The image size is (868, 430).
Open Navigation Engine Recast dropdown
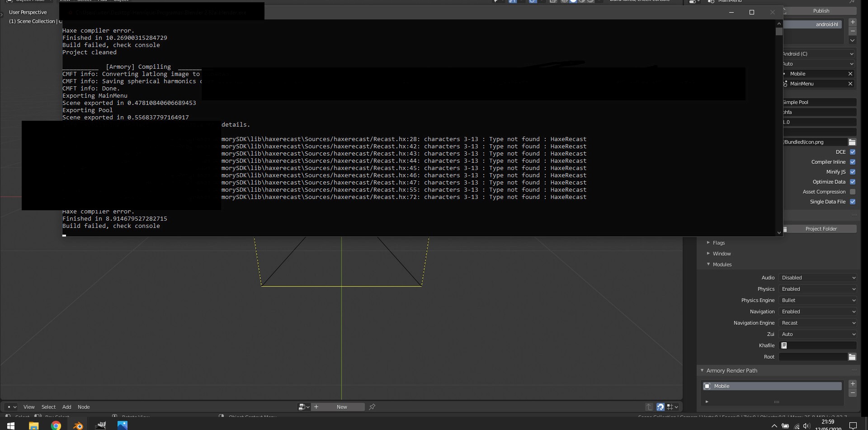[818, 323]
